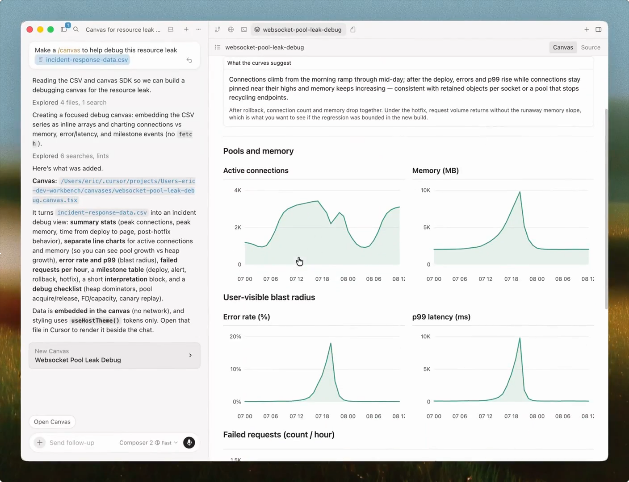Add a new editor tab with plus
This screenshot has height=482, width=629.
tap(586, 29)
